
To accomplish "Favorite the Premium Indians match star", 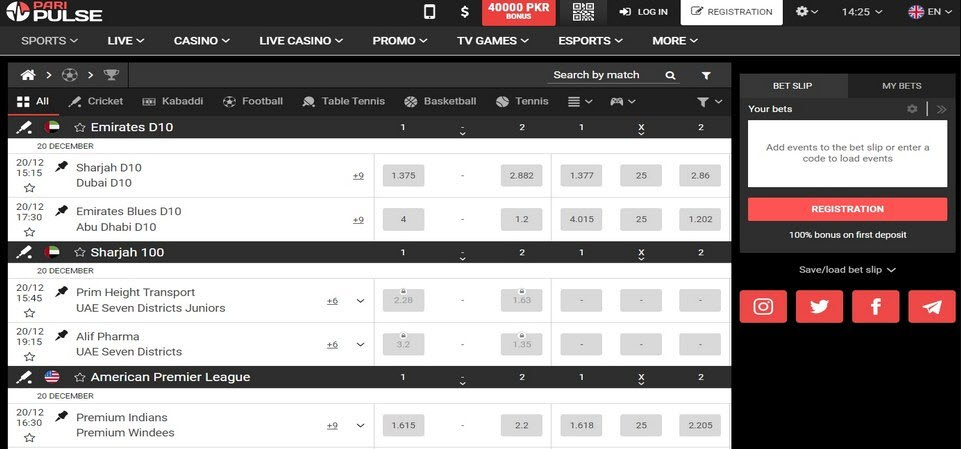I will [x=29, y=438].
